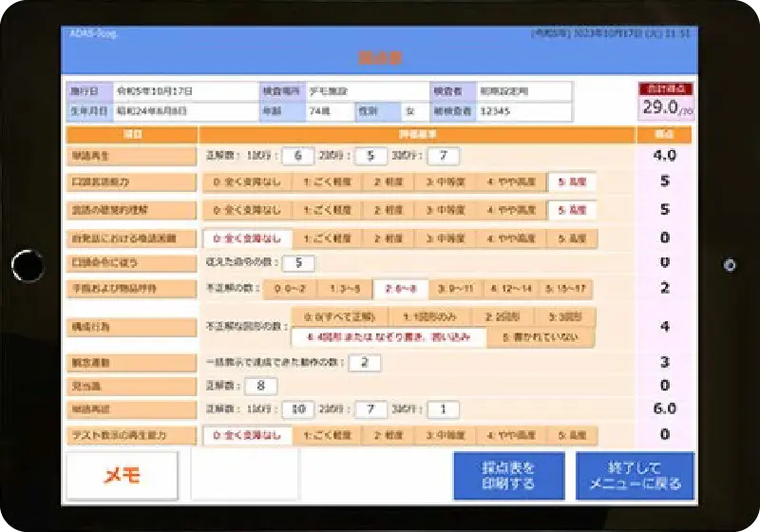Select '4: やや高度' for テスト教示の再生能力
This screenshot has width=760, height=532.
click(510, 435)
